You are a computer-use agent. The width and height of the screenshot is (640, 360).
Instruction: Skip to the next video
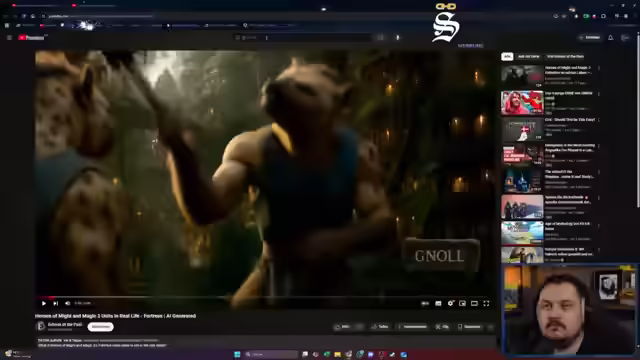click(x=56, y=303)
